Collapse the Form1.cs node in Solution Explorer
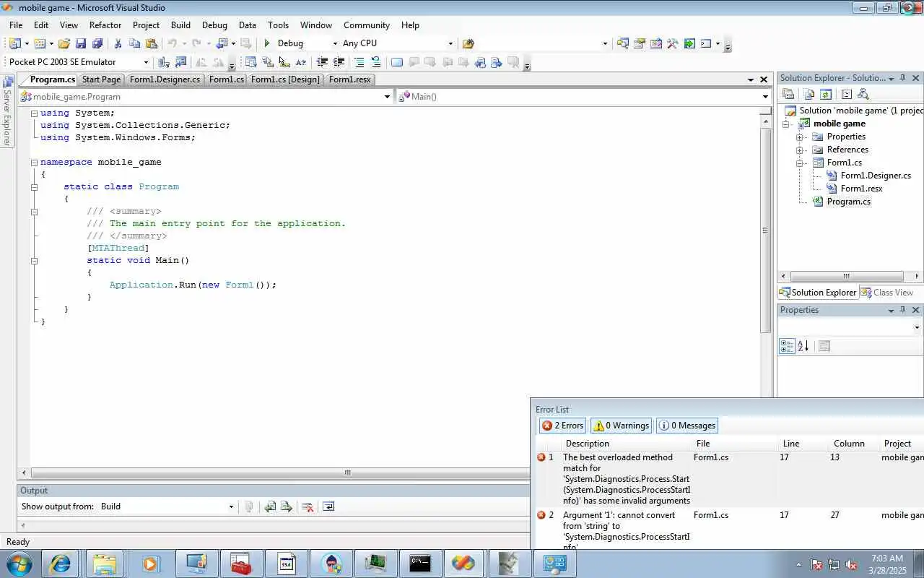This screenshot has width=924, height=578. [800, 163]
